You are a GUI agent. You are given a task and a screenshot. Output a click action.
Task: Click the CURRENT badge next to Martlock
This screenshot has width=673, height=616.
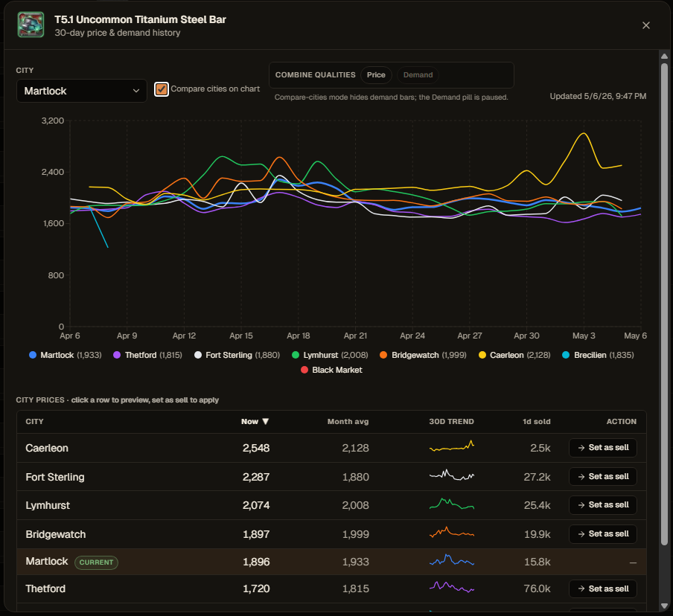coord(96,562)
